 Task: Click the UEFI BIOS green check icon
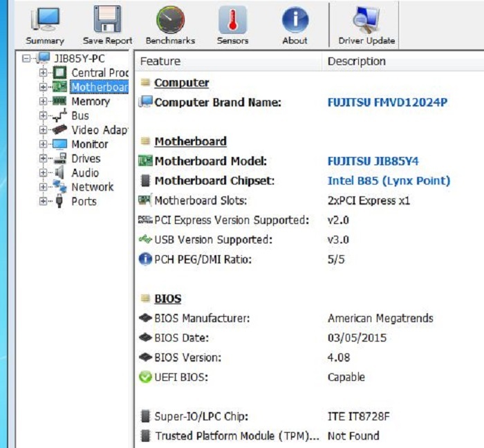point(145,377)
